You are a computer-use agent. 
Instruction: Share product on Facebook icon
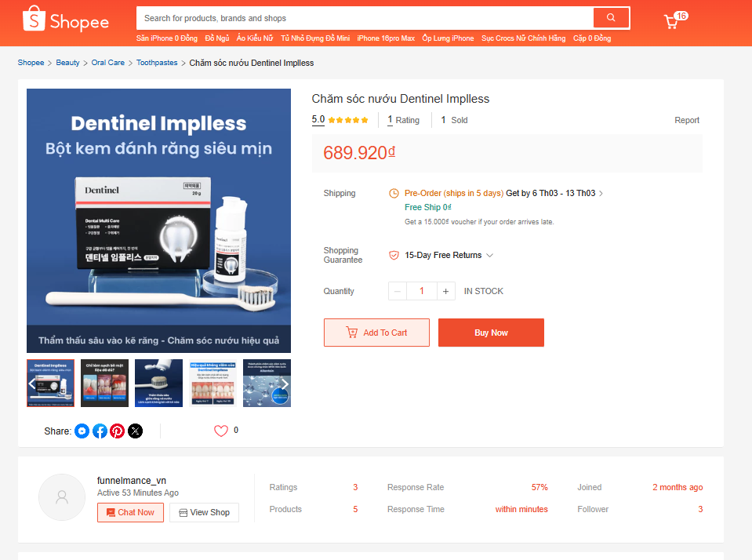pos(100,431)
